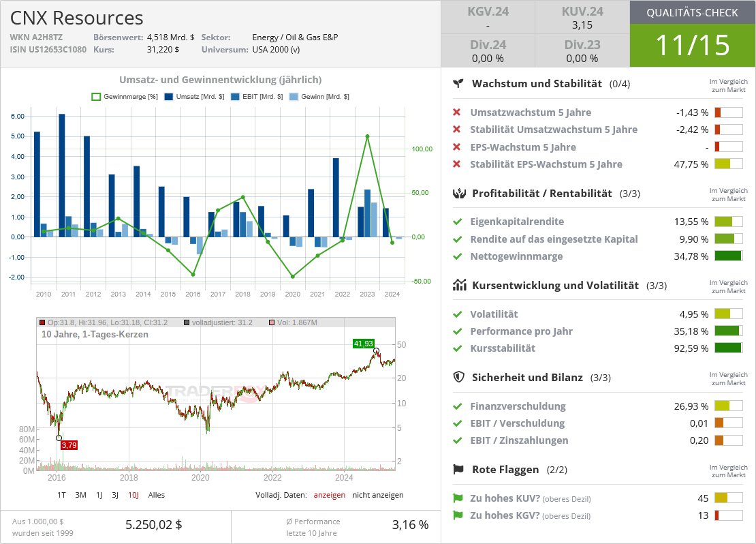Click the 41,93 high price marker
This screenshot has width=756, height=544.
[364, 344]
